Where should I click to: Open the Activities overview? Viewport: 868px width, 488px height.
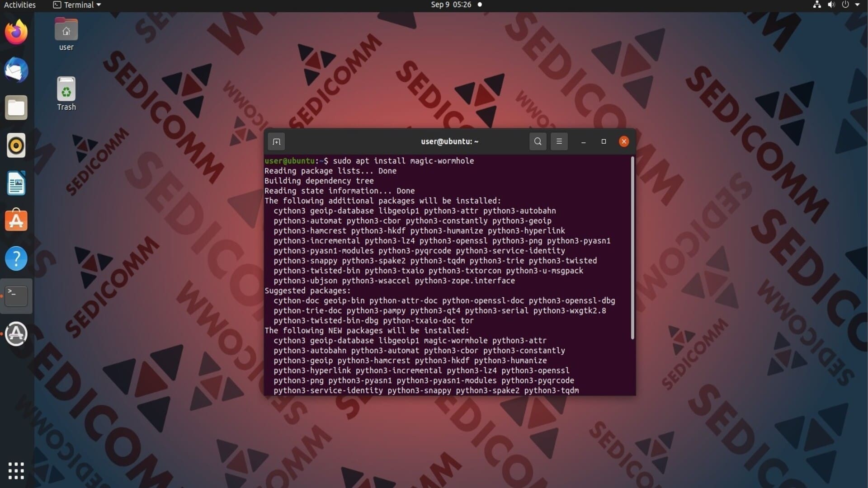tap(20, 5)
